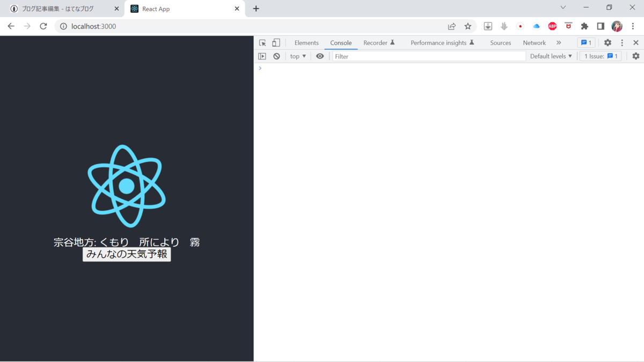The image size is (644, 362).
Task: Click the console prompt line
Action: click(449, 68)
